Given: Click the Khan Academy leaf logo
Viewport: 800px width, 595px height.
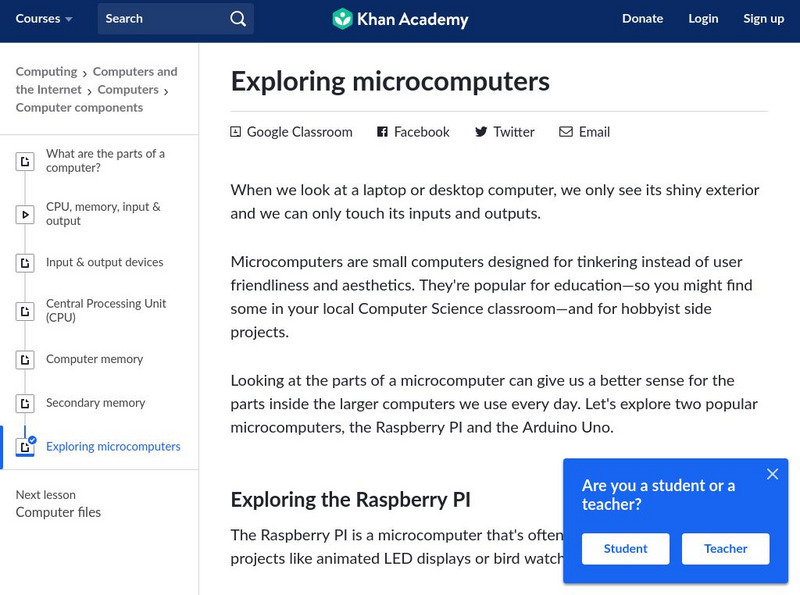Looking at the screenshot, I should pyautogui.click(x=343, y=18).
